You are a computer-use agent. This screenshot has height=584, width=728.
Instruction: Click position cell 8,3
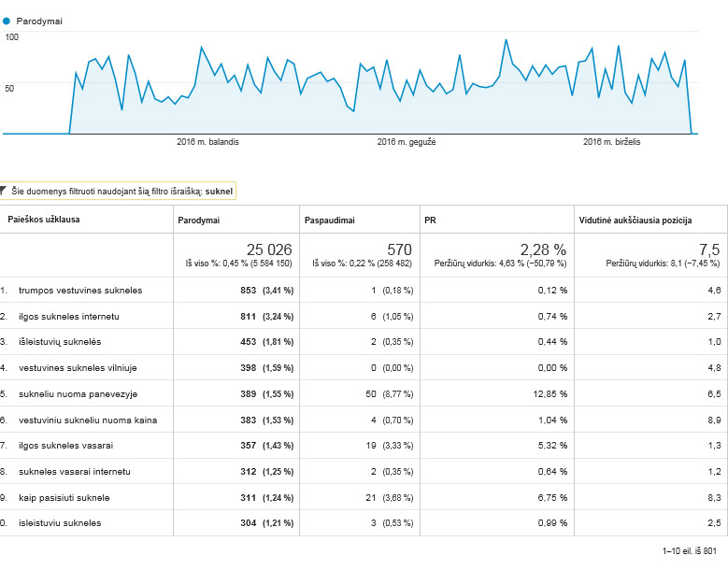715,497
